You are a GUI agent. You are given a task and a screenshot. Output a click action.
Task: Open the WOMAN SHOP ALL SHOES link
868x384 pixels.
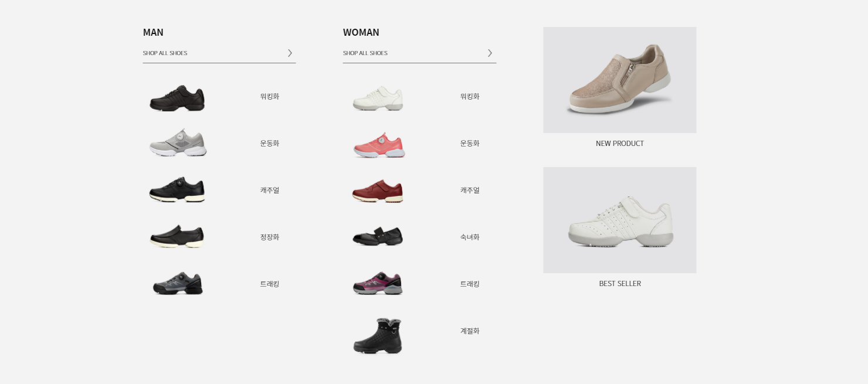[x=365, y=53]
